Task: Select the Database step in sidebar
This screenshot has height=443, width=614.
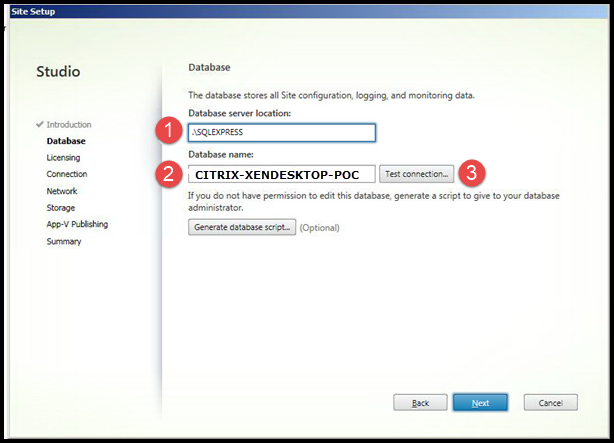Action: click(x=66, y=141)
